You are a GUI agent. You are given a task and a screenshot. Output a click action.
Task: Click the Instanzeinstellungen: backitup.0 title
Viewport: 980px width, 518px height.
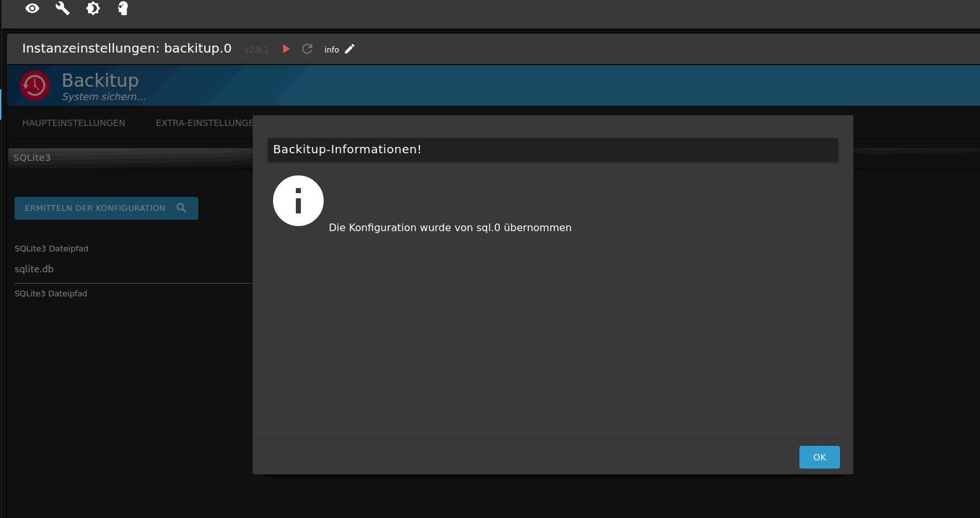click(127, 48)
